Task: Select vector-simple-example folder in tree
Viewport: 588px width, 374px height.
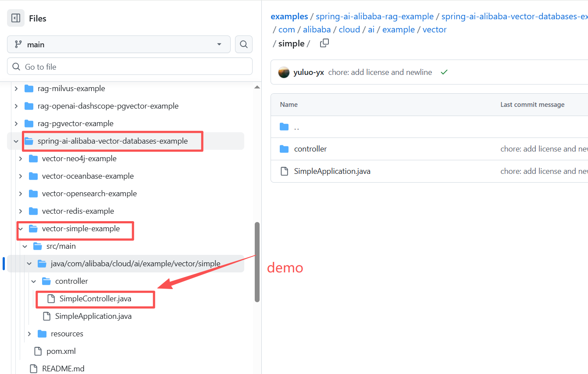Action: (x=81, y=229)
